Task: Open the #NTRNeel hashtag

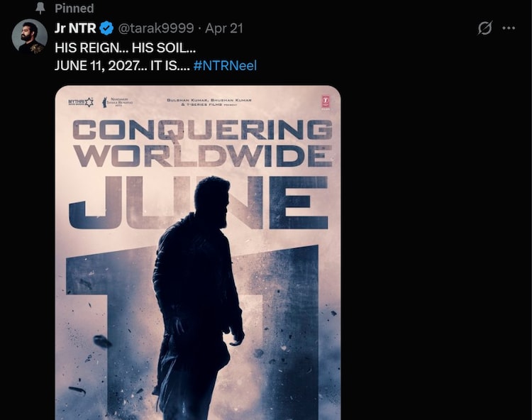Action: tap(225, 65)
